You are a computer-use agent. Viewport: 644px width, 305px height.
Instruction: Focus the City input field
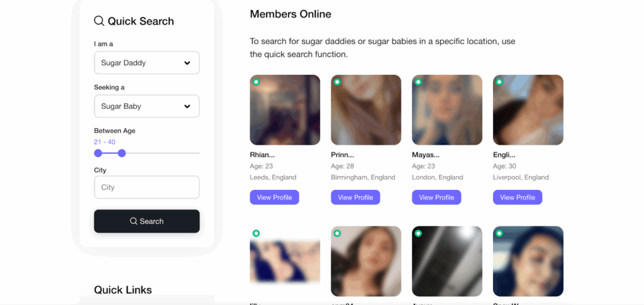[147, 187]
